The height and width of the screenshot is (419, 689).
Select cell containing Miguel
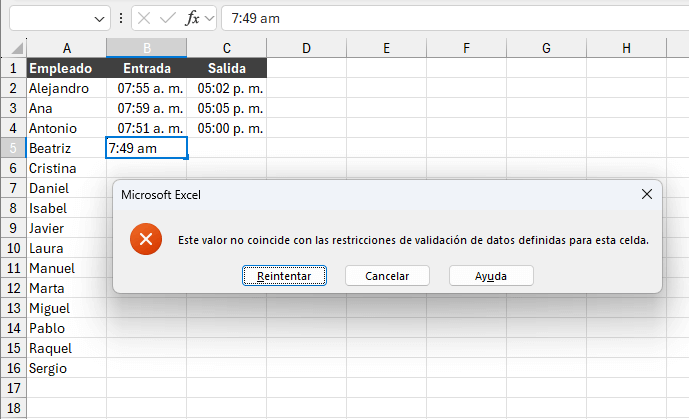click(x=66, y=308)
